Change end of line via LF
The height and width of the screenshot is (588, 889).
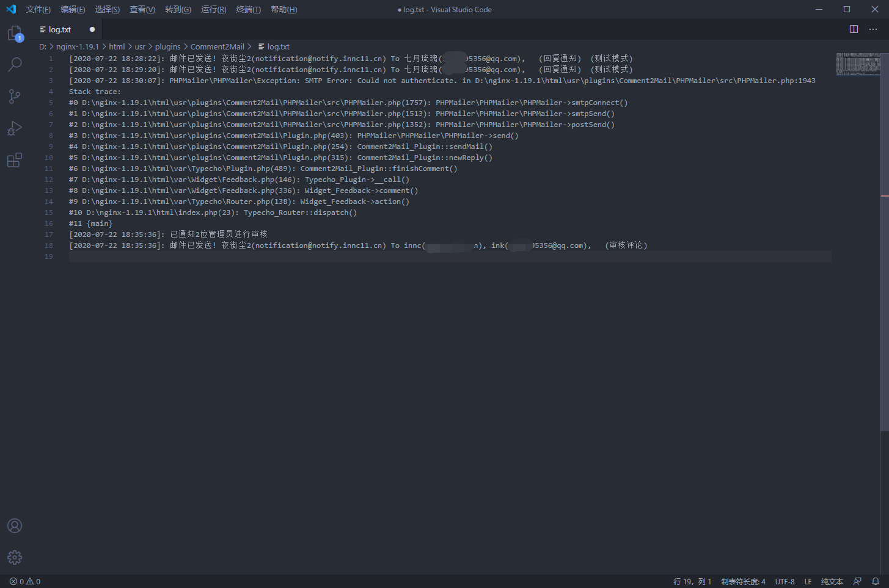coord(808,581)
